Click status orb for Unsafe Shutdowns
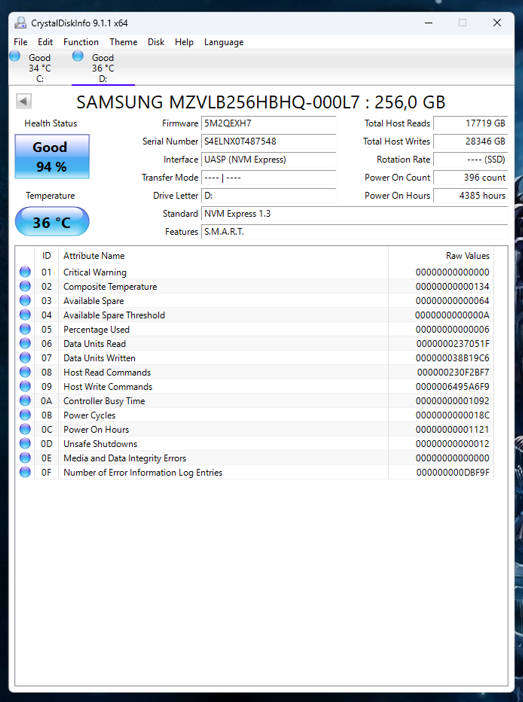 pos(25,443)
